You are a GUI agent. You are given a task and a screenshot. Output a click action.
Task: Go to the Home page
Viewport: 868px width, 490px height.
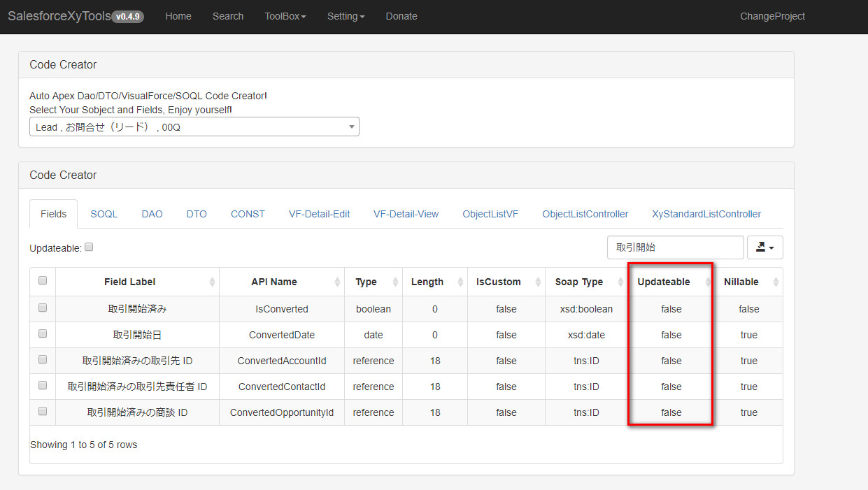[x=178, y=16]
